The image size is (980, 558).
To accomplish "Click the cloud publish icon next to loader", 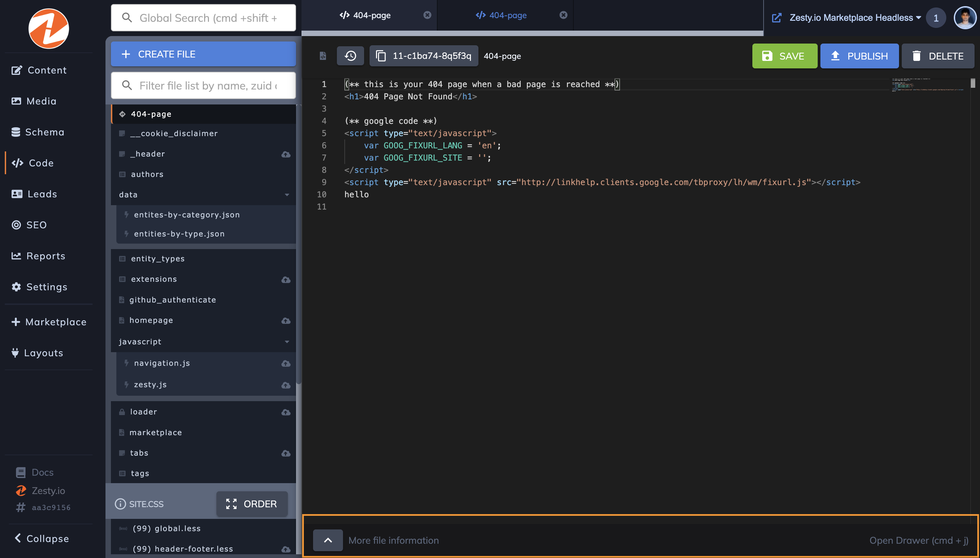I will click(x=286, y=412).
